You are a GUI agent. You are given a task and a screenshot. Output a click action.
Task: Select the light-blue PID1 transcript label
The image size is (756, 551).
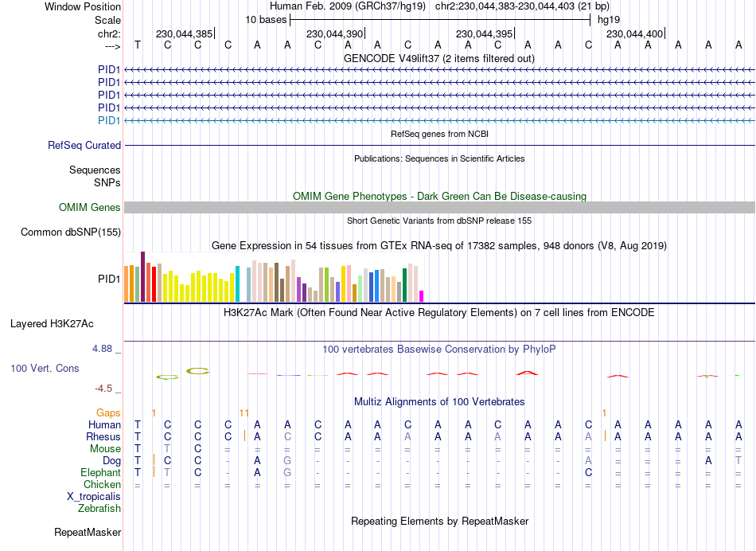coord(109,120)
